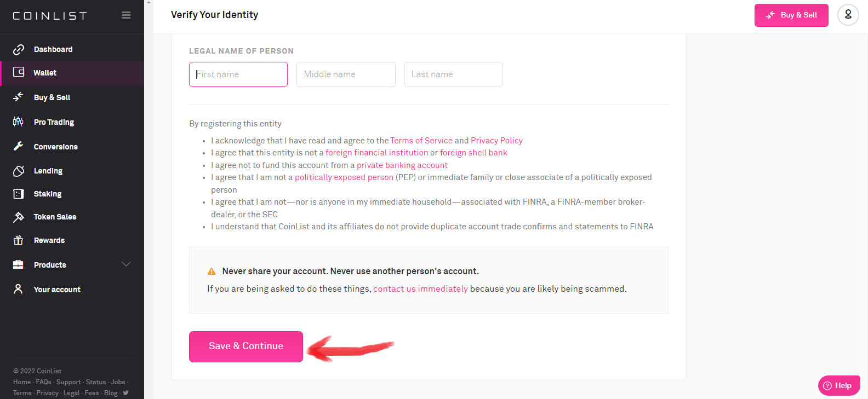
Task: Click the Buy & Sell header button
Action: tap(791, 15)
